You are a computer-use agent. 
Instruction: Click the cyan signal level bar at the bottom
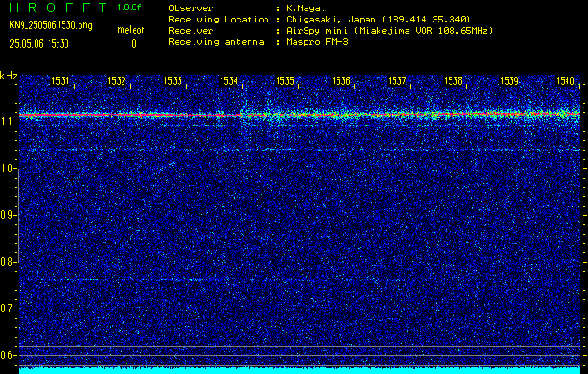299,370
